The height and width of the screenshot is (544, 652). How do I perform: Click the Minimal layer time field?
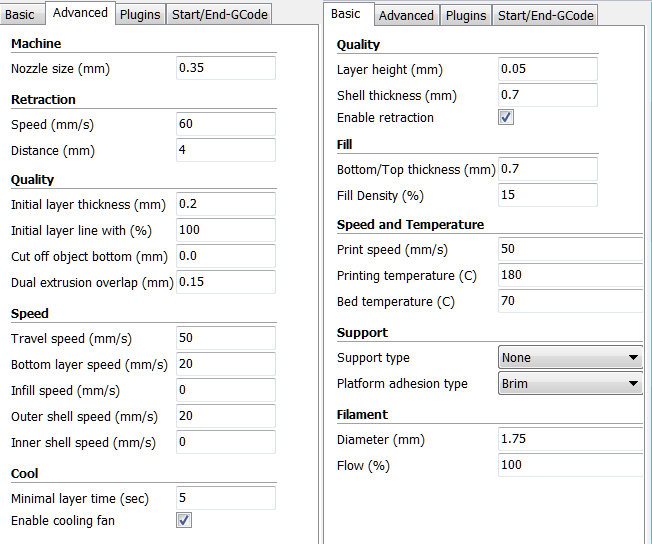tap(225, 497)
